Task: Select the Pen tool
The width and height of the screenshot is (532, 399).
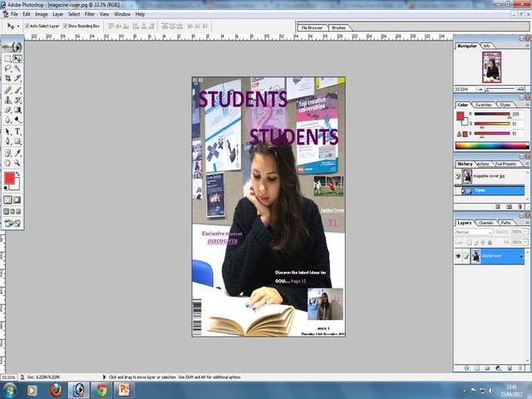Action: click(7, 141)
